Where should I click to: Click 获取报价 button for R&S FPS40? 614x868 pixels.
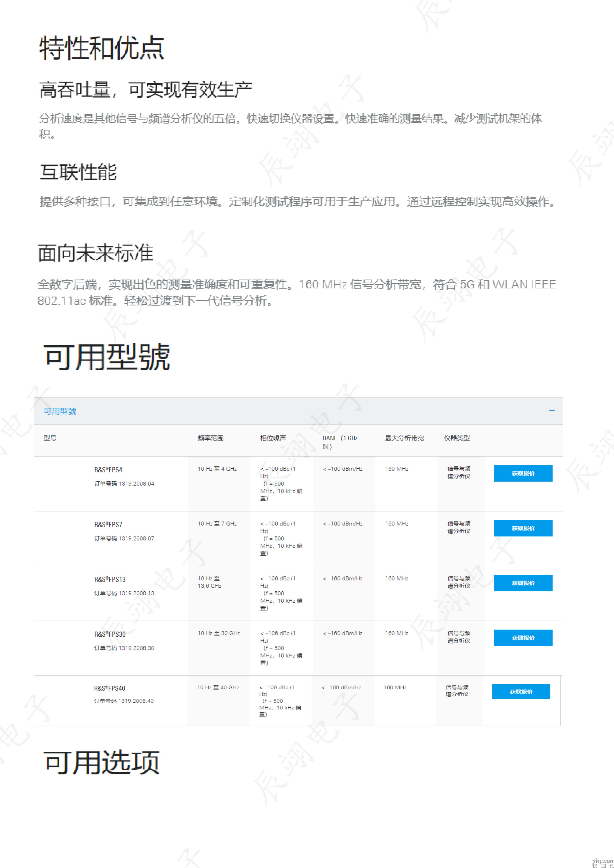(521, 692)
